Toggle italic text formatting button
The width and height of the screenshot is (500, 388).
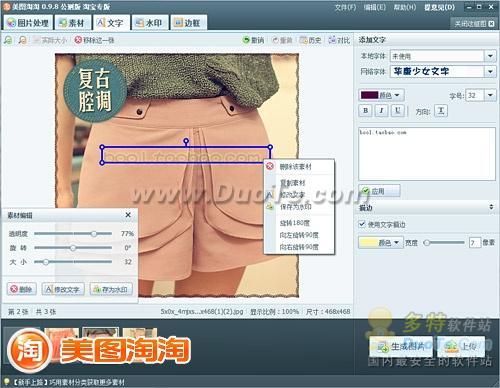tap(382, 111)
